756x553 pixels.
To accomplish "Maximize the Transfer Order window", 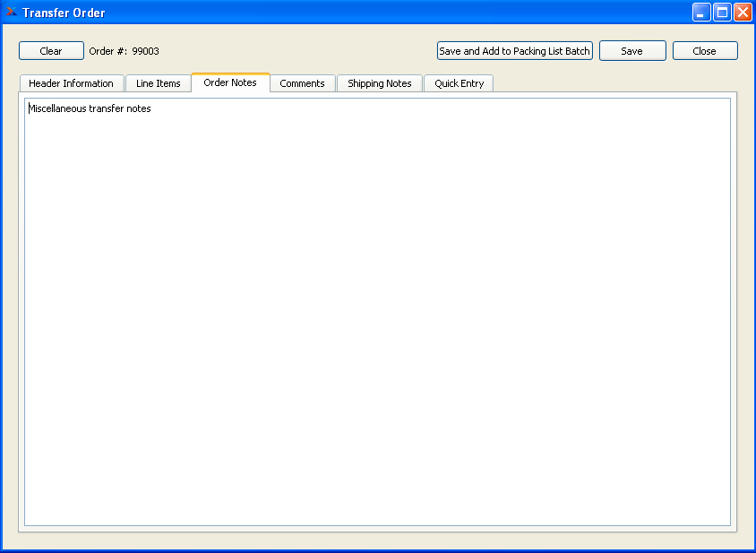I will click(x=721, y=12).
